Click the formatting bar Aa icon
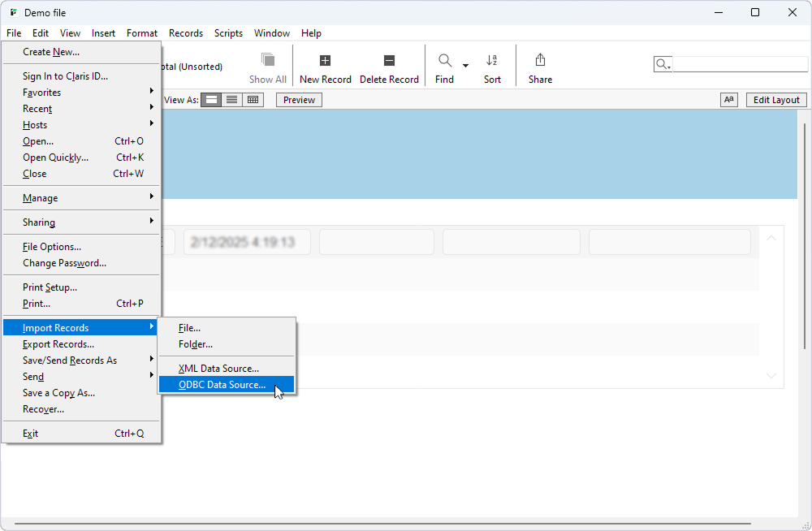812x531 pixels. click(728, 100)
